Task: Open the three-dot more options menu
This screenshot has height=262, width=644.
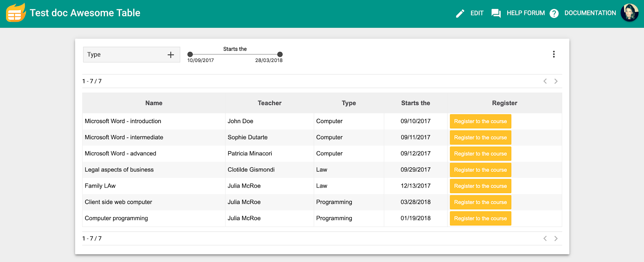Action: tap(554, 54)
